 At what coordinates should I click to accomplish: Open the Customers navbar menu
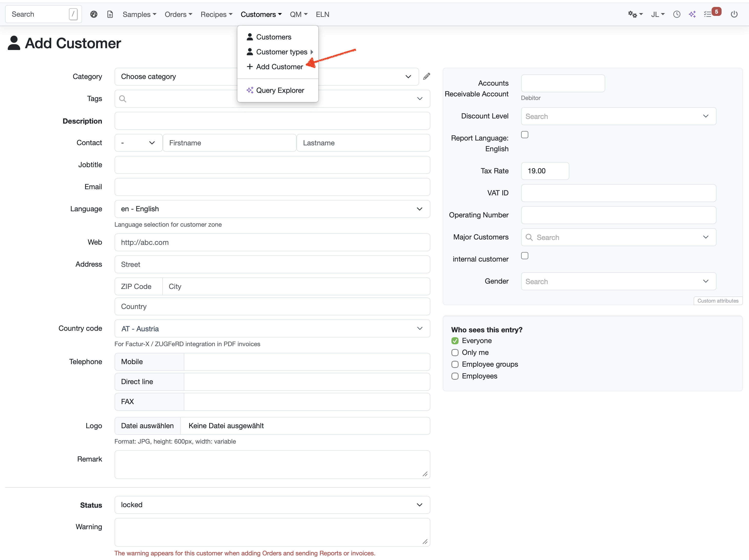261,14
